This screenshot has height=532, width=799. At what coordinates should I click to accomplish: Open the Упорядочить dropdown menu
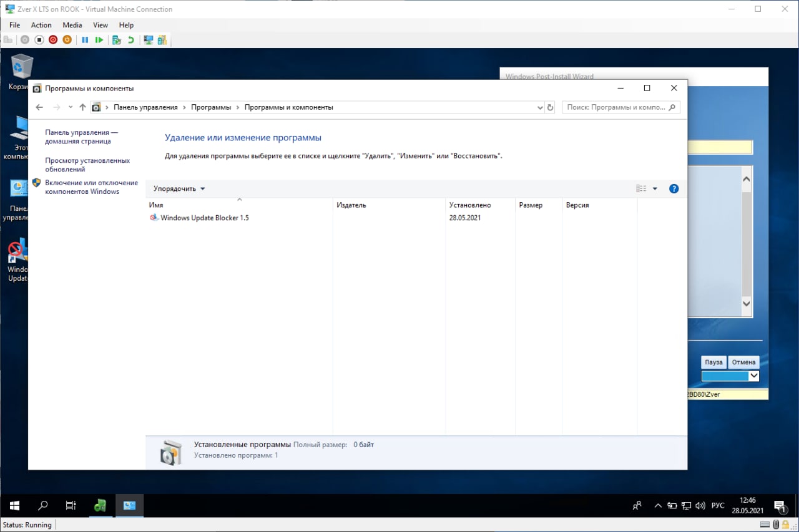coord(179,188)
